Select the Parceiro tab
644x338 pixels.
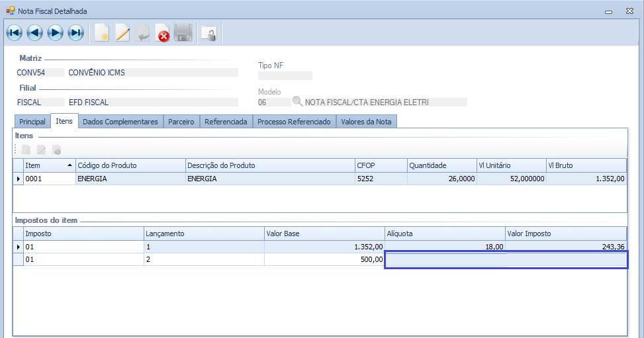coord(181,122)
